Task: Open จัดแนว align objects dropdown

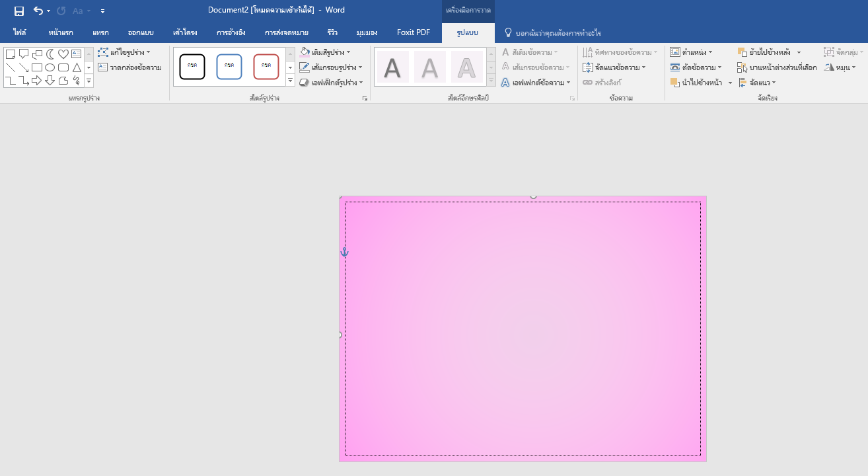Action: coord(757,83)
